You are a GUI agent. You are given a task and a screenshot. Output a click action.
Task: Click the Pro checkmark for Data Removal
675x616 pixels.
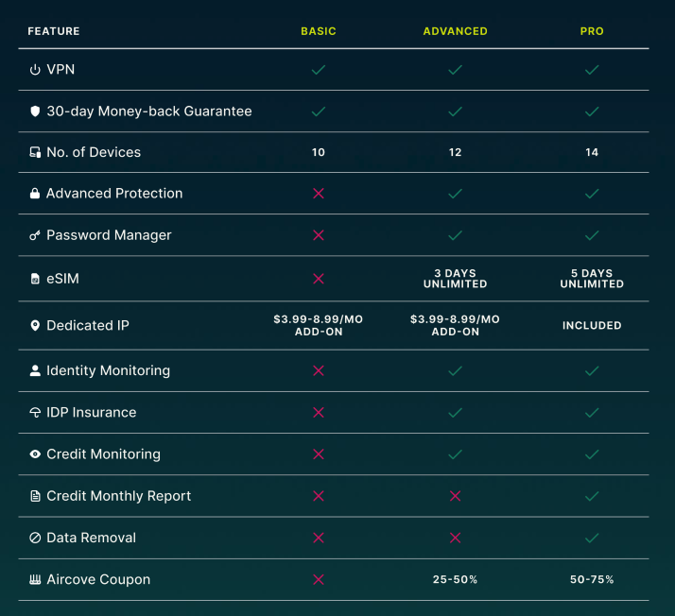(x=592, y=538)
